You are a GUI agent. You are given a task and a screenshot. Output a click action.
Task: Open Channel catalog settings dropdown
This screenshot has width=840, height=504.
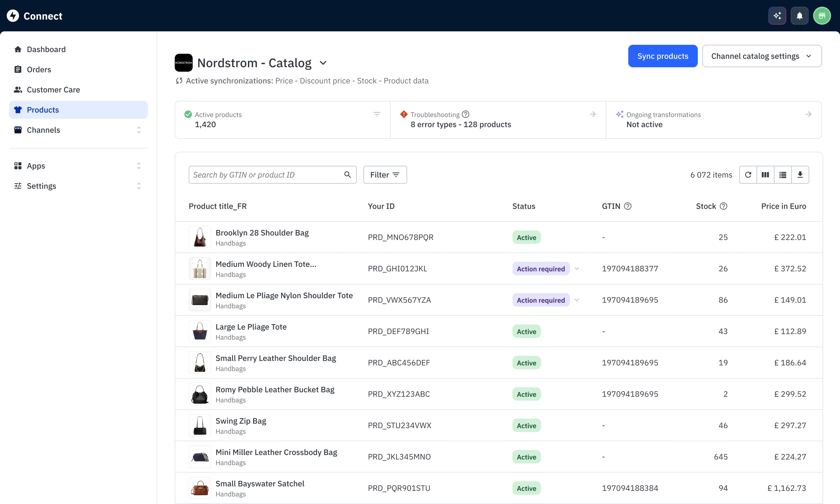[x=762, y=56]
